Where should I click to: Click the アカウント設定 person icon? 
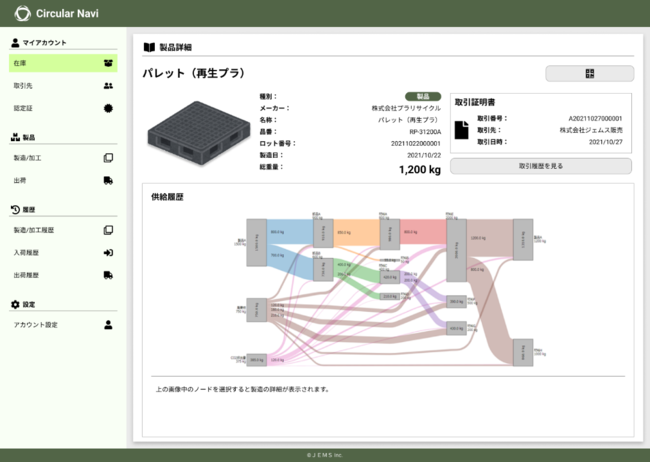[108, 325]
